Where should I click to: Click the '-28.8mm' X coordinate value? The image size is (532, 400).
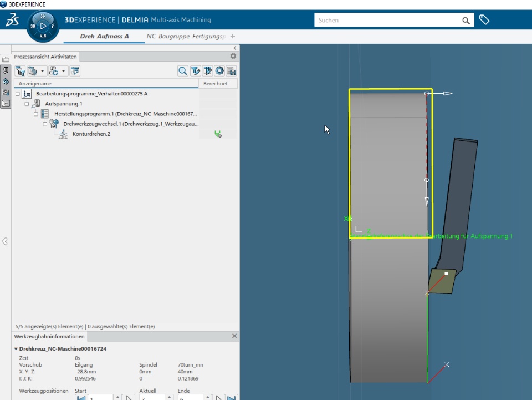[85, 372]
